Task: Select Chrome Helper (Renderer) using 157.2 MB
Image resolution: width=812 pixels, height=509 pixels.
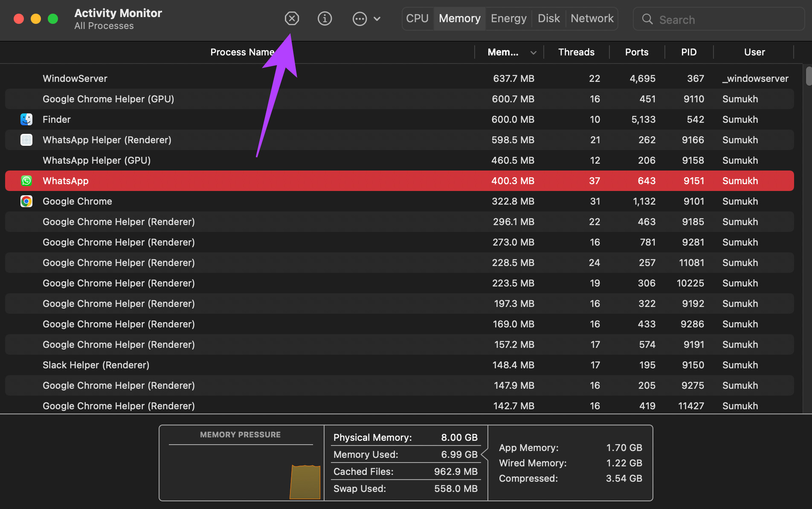Action: pos(400,344)
